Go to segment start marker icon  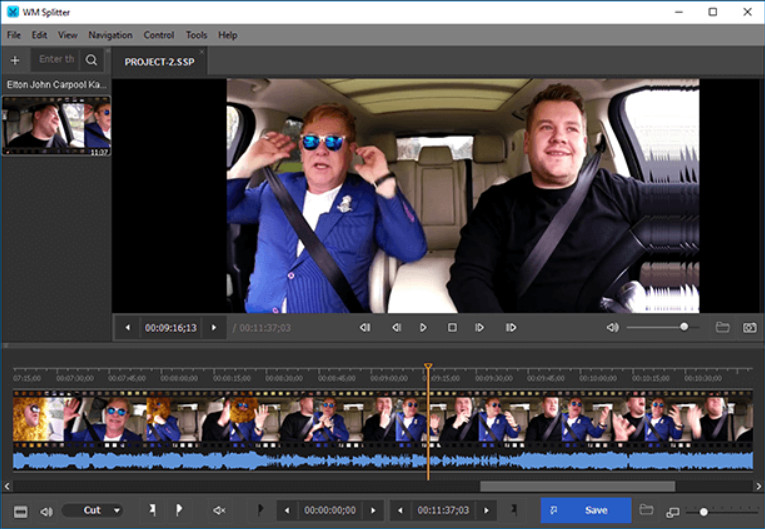pos(260,510)
